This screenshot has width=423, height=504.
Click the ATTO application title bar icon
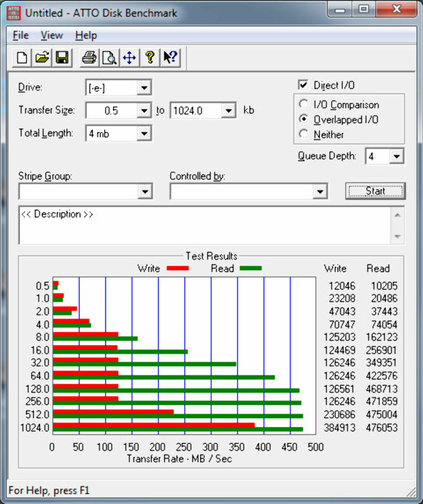pos(14,13)
